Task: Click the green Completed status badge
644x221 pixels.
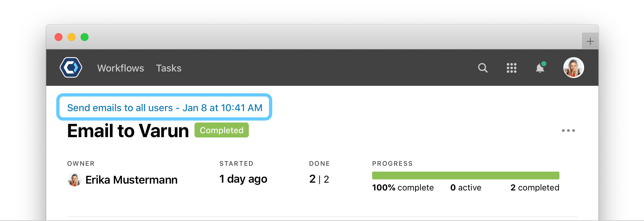Action: [221, 130]
